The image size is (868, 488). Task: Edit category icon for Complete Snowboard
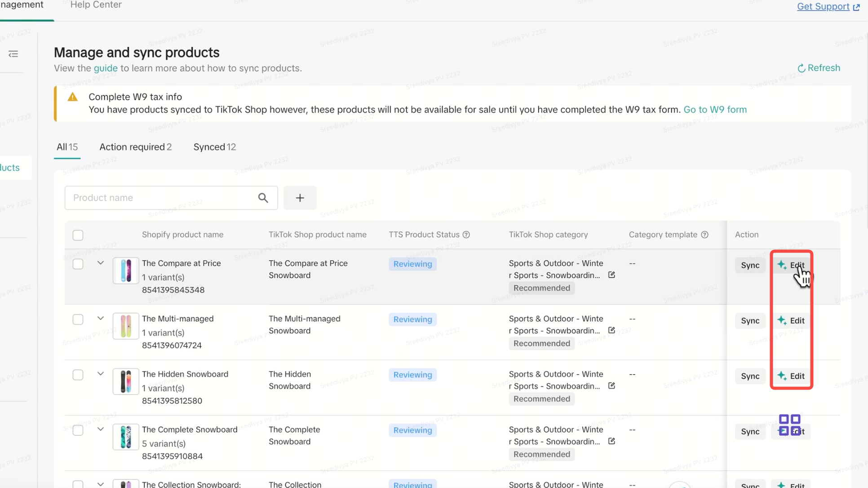pos(611,441)
